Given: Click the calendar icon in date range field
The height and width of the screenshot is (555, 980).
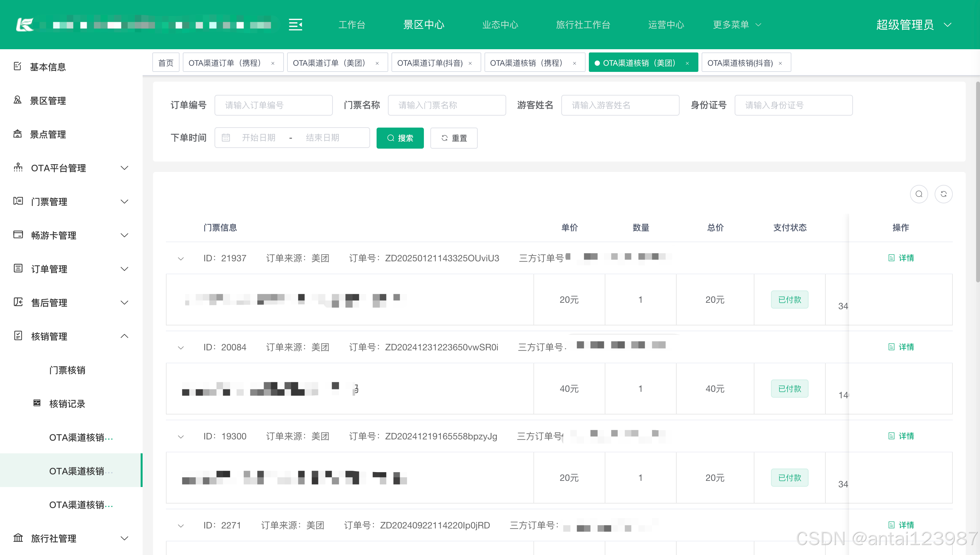Looking at the screenshot, I should click(x=226, y=138).
